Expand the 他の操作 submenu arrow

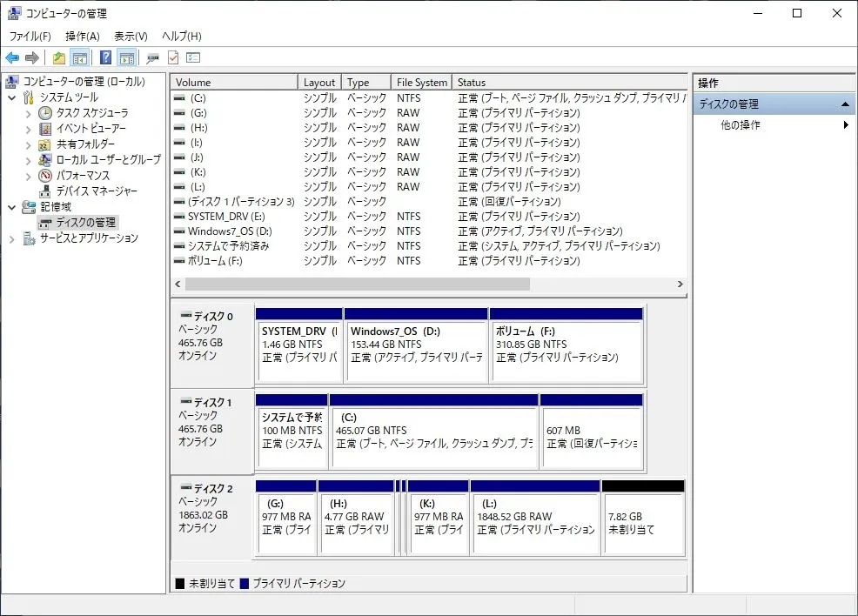[846, 124]
